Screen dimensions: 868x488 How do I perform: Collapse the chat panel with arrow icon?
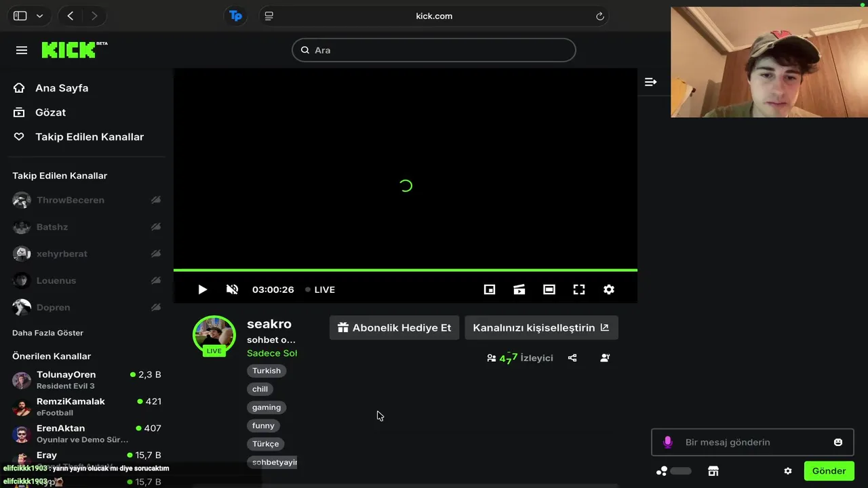pyautogui.click(x=650, y=82)
